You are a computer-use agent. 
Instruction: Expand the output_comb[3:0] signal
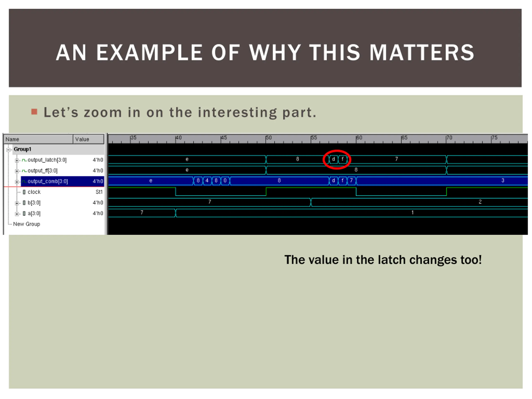[x=17, y=182]
